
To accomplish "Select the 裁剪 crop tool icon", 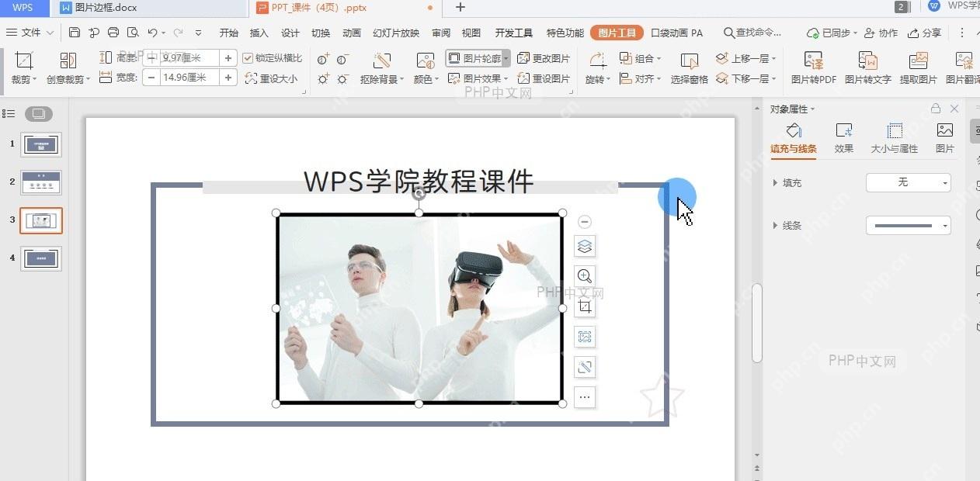I will click(x=24, y=61).
